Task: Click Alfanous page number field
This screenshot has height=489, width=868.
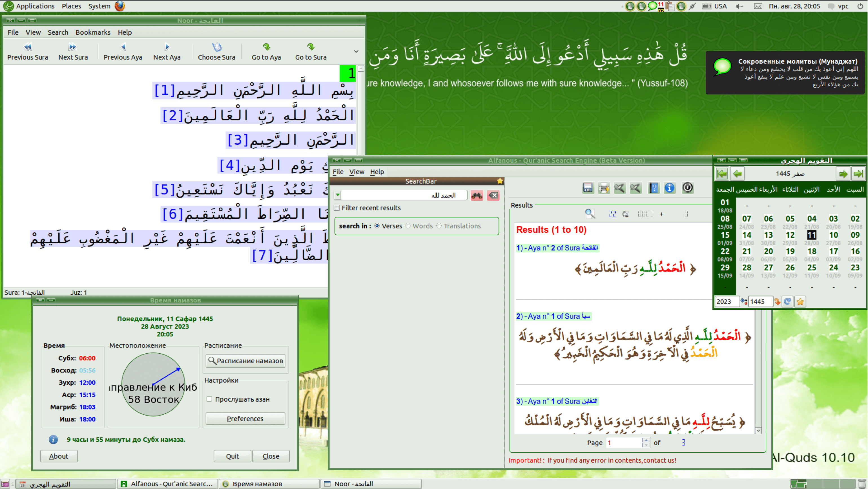Action: pyautogui.click(x=625, y=443)
